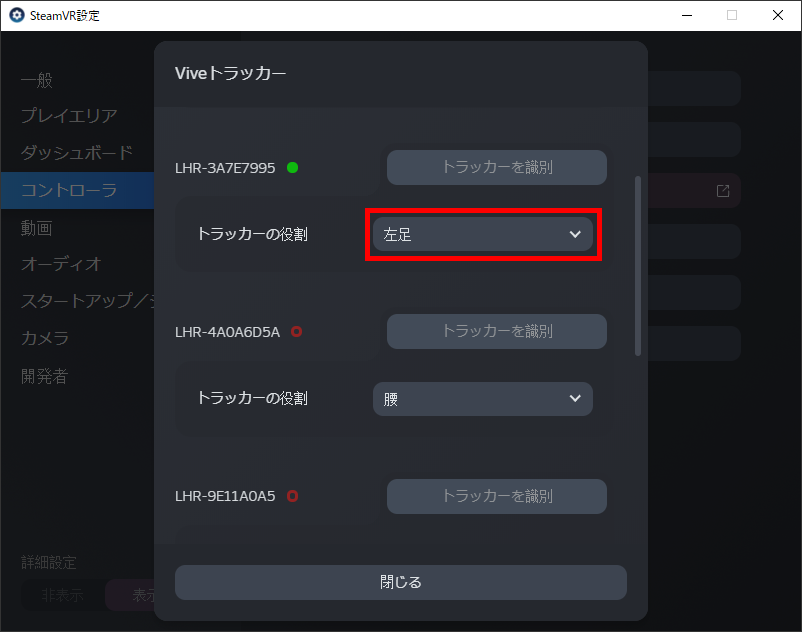Close the SteamVR設定 window
The image size is (802, 632).
pos(778,15)
